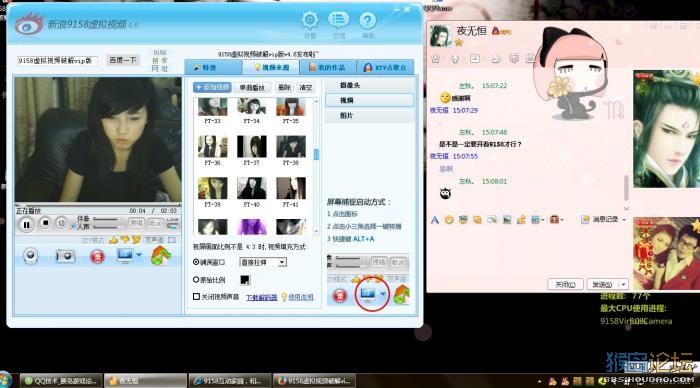Expand the arrow beside the monitor icon under the preview
The width and height of the screenshot is (700, 388).
click(x=139, y=254)
